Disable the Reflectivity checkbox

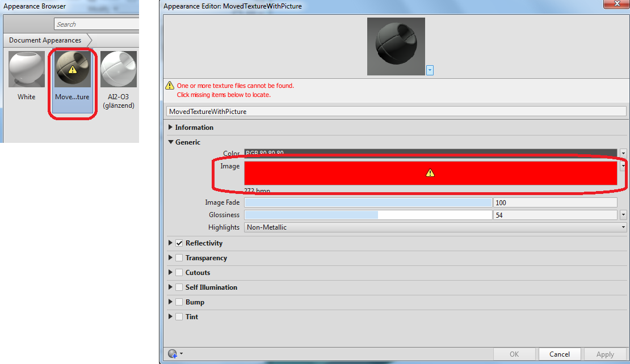tap(179, 243)
